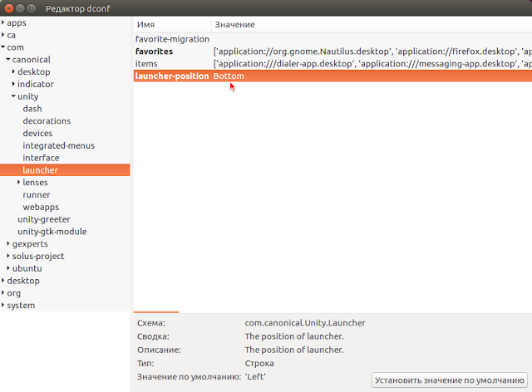Open the interface tree entry
532x392 pixels.
[x=41, y=158]
